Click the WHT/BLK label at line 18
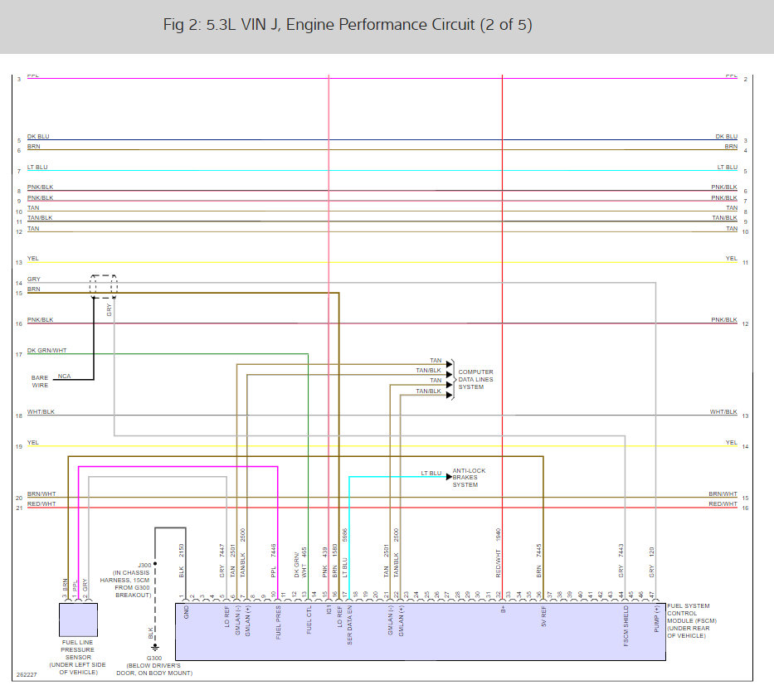This screenshot has width=774, height=700. point(41,411)
